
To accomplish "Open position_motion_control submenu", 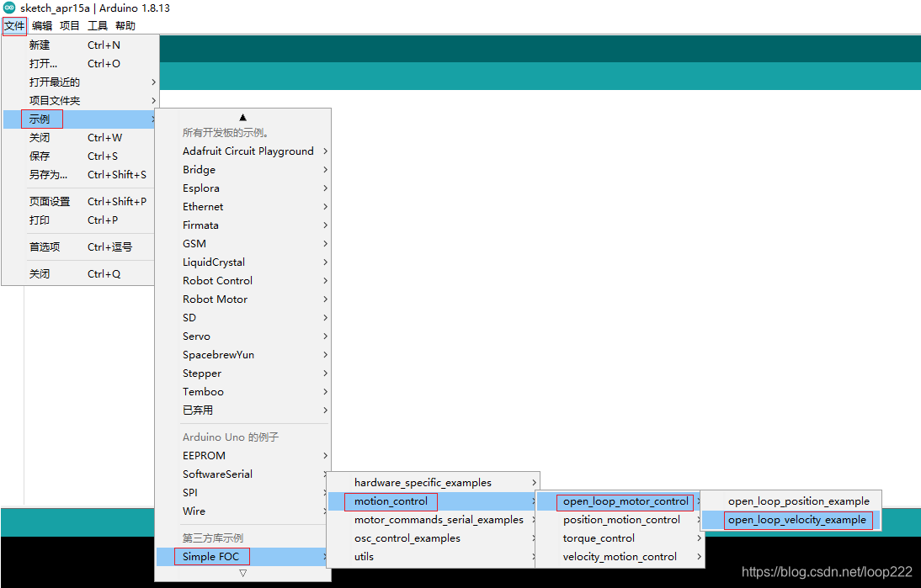I will (620, 519).
